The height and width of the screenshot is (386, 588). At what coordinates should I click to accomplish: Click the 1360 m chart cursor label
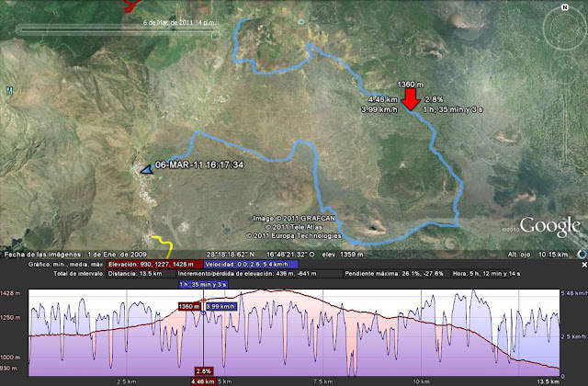point(189,306)
